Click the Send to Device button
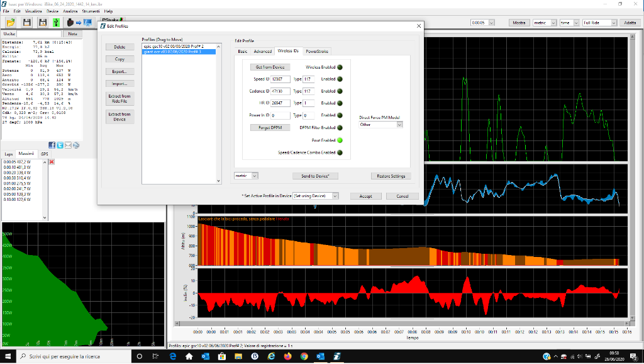 click(316, 176)
